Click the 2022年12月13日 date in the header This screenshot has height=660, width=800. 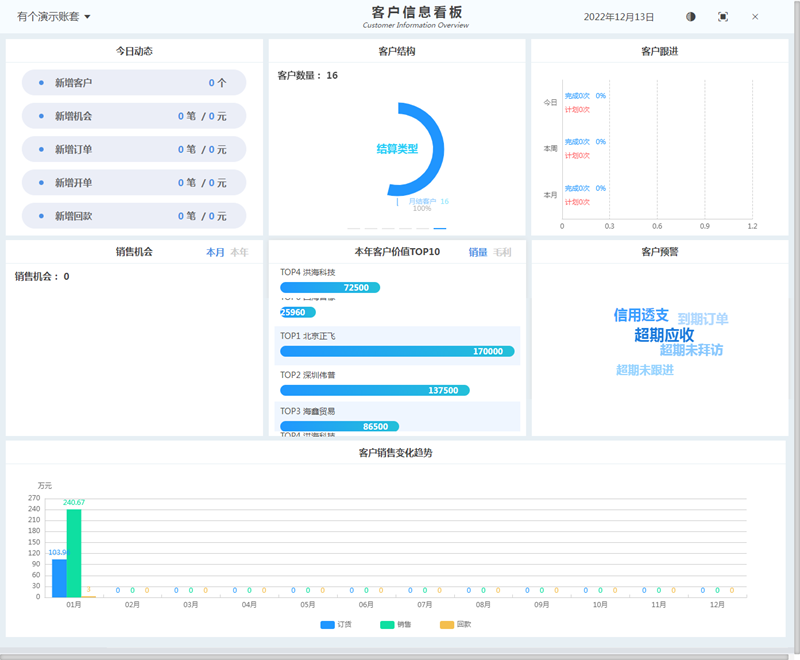[618, 17]
